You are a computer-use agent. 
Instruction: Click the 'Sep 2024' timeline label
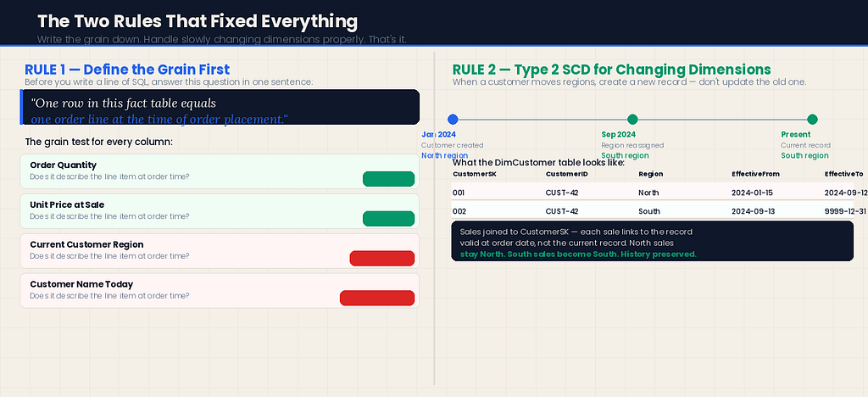click(618, 135)
